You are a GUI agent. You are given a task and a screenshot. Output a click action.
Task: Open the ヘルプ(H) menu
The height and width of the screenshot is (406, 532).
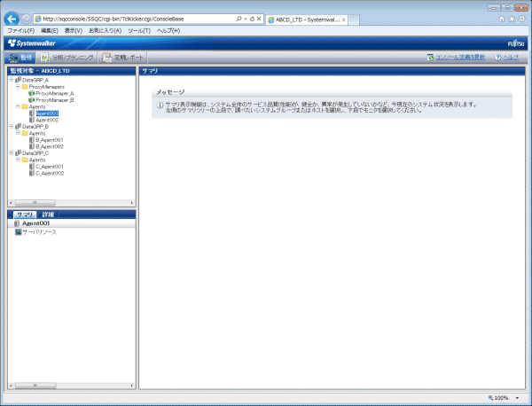168,30
